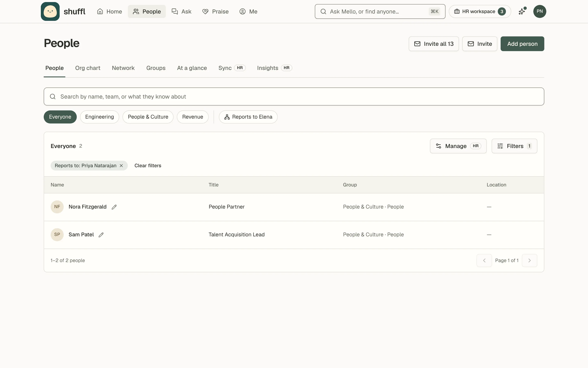Open Sam Patel's name link
Viewport: 588px width, 368px height.
coord(81,234)
